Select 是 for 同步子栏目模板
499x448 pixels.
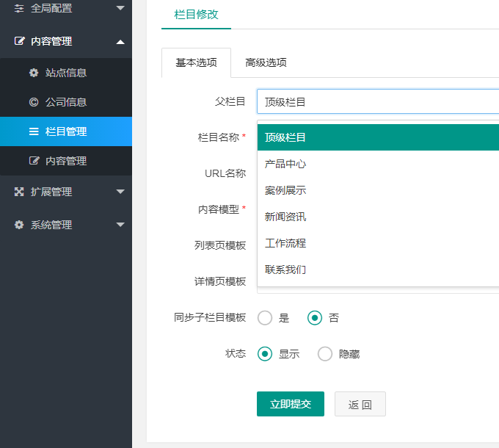[265, 318]
